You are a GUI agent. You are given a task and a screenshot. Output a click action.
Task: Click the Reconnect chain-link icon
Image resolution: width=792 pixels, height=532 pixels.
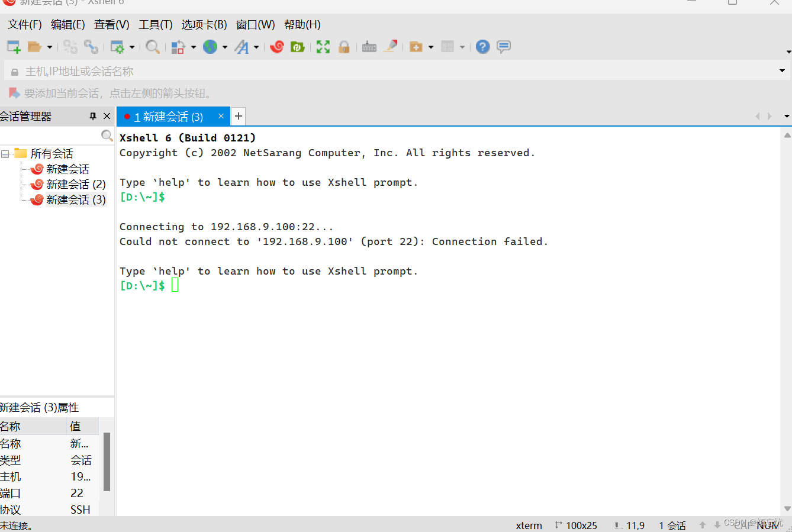pyautogui.click(x=91, y=47)
